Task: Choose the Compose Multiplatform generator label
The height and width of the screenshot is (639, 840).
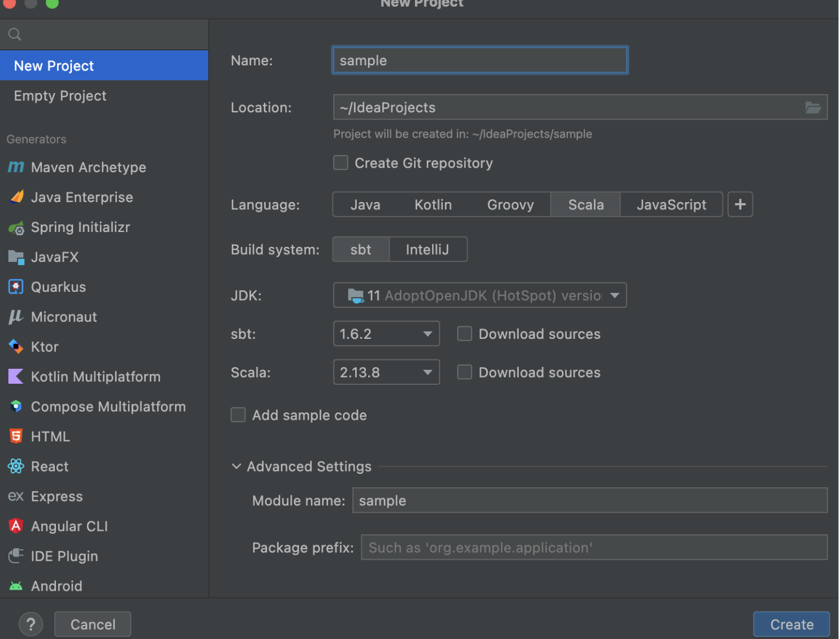Action: click(x=109, y=406)
